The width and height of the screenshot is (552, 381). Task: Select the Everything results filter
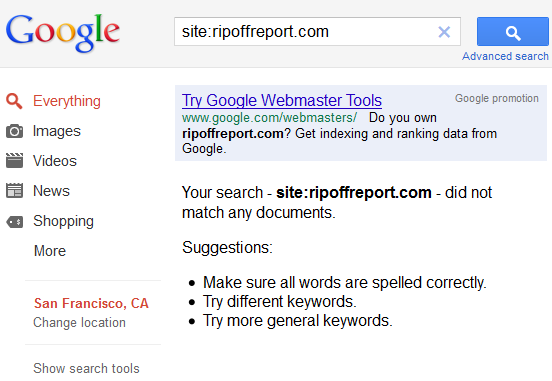point(67,101)
